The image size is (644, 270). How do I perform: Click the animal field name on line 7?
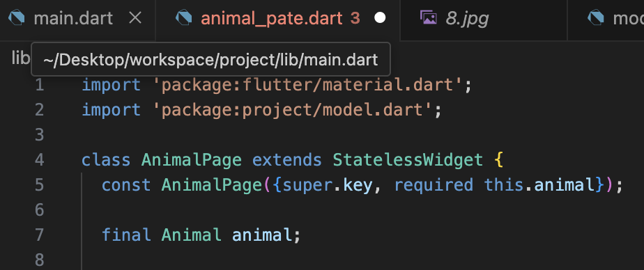(262, 235)
